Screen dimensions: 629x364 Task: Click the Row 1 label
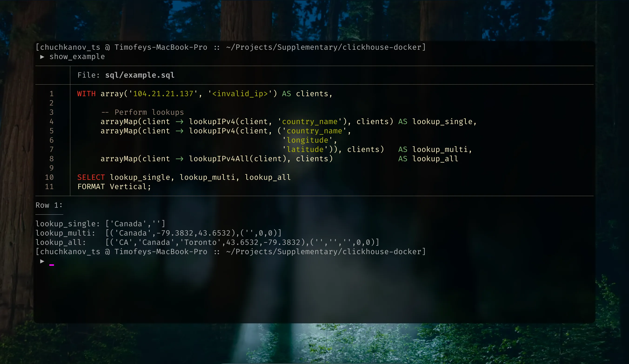pyautogui.click(x=48, y=205)
